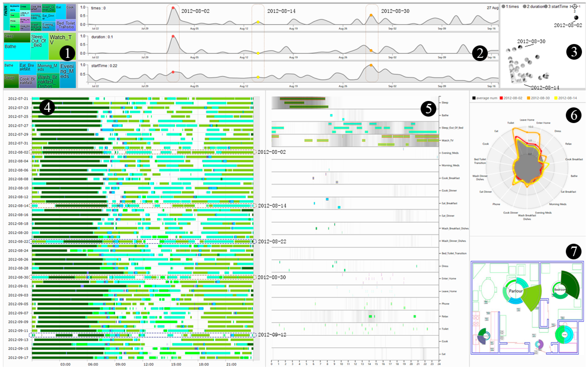588x369 pixels.
Task: Toggle the 1:times legend dot
Action: pos(503,7)
